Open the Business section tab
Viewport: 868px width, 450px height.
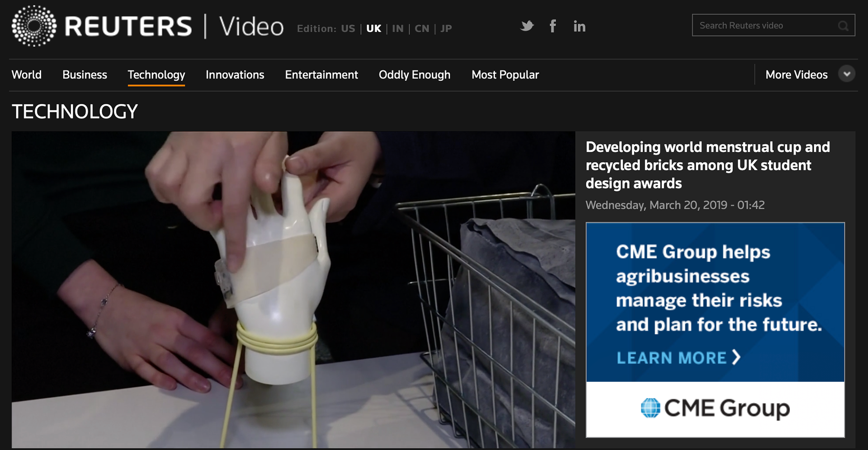click(85, 75)
